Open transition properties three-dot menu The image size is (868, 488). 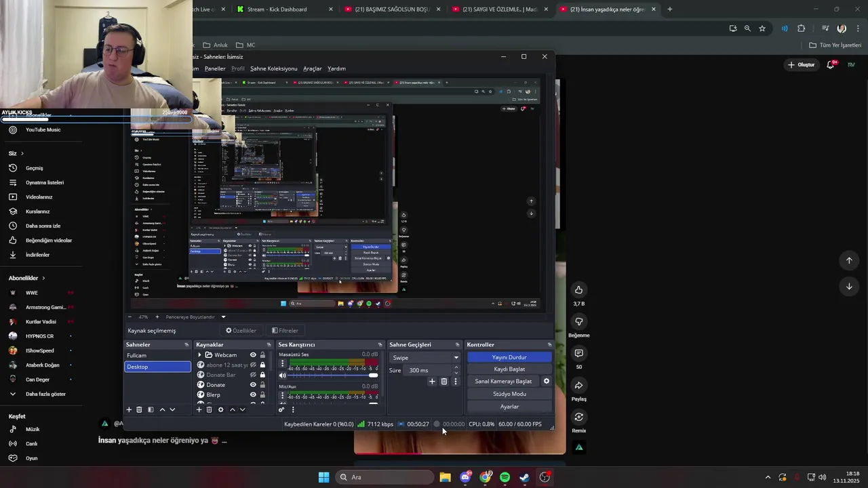pyautogui.click(x=455, y=382)
